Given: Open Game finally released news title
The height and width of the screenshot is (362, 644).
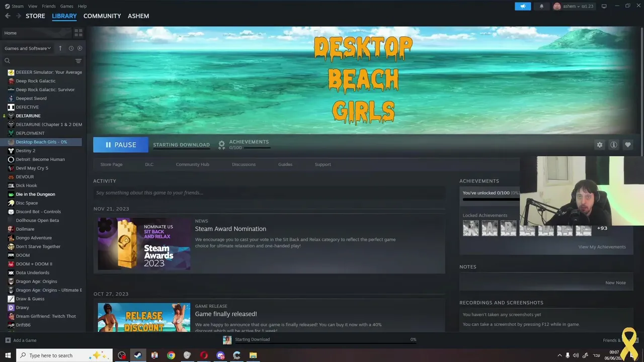Looking at the screenshot, I should point(226,314).
